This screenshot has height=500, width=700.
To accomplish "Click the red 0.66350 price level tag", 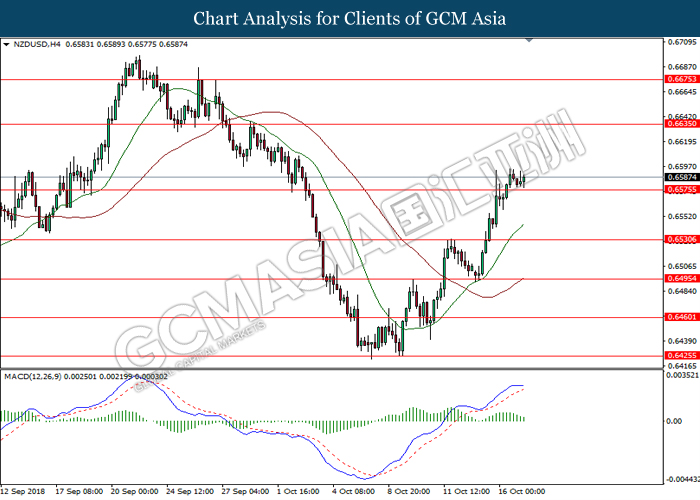I will click(681, 124).
